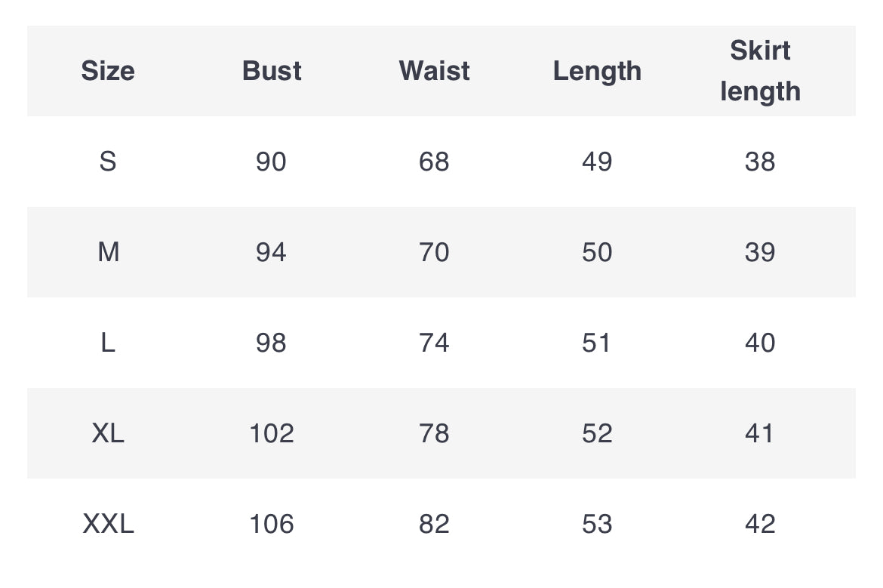Click waist value 70 in M row
This screenshot has height=588, width=883.
point(434,252)
